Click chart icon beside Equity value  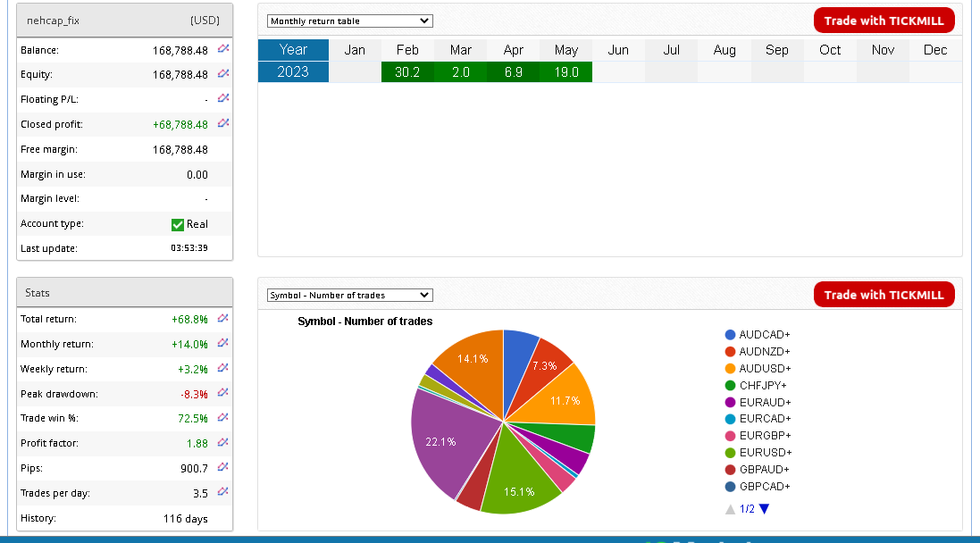[223, 74]
